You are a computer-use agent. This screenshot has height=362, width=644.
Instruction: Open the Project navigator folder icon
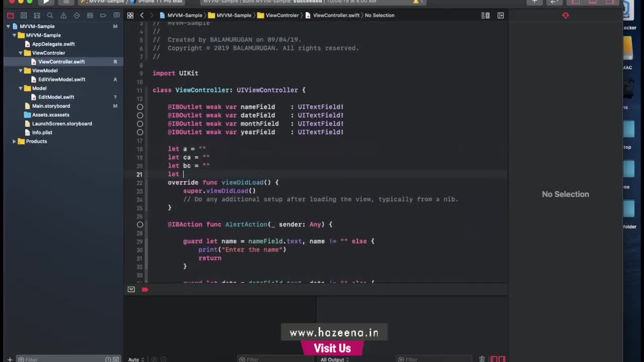point(10,16)
